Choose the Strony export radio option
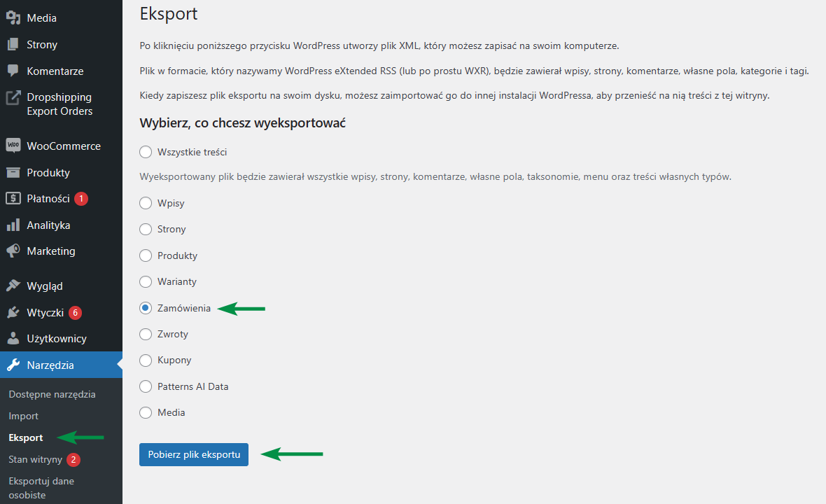Screen dimensions: 826x504 click(146, 229)
